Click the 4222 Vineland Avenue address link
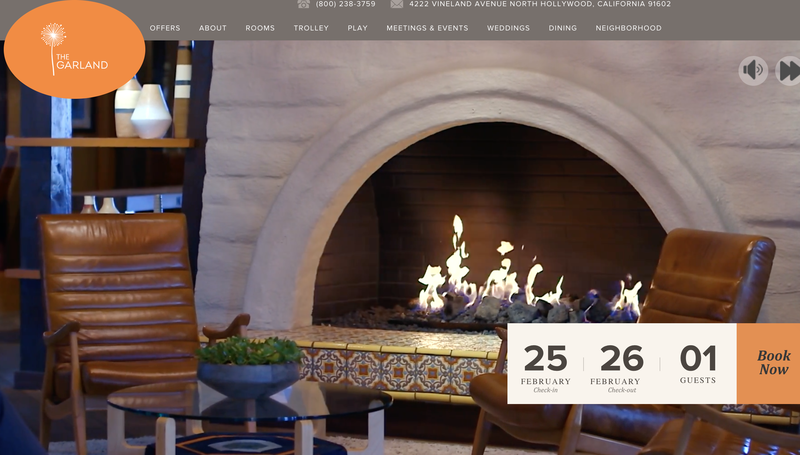Viewport: 800px width, 455px height. tap(540, 4)
